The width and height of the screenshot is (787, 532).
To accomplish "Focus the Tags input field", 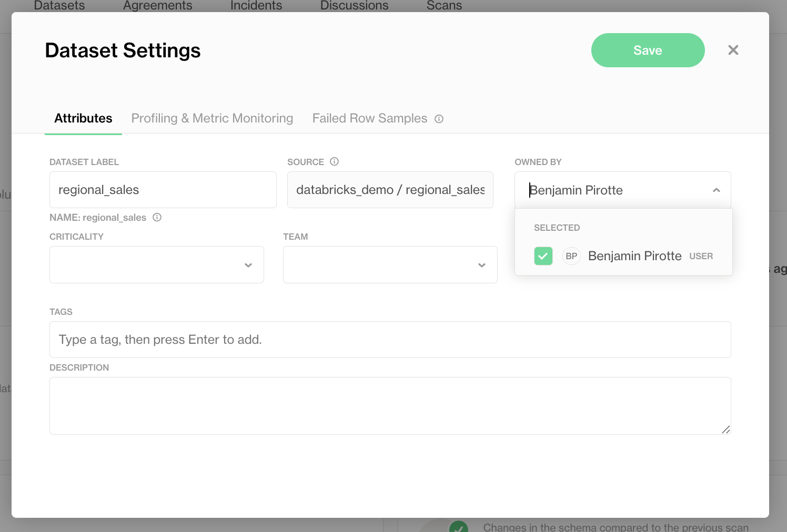I will pyautogui.click(x=390, y=340).
